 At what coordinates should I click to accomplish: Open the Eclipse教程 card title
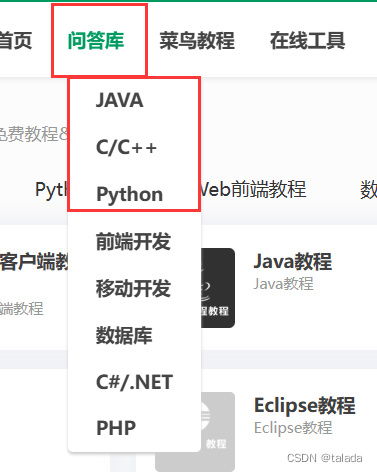click(x=305, y=405)
